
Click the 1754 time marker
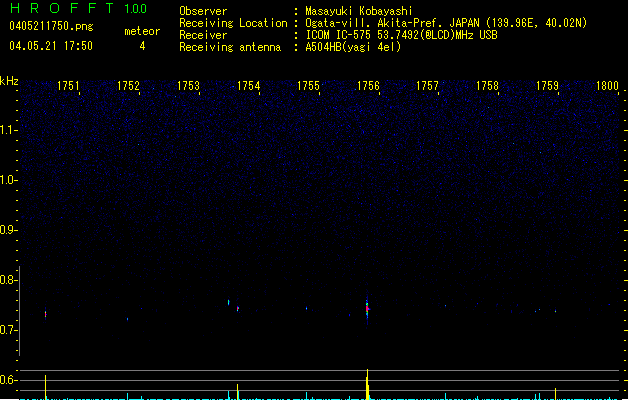tap(248, 86)
